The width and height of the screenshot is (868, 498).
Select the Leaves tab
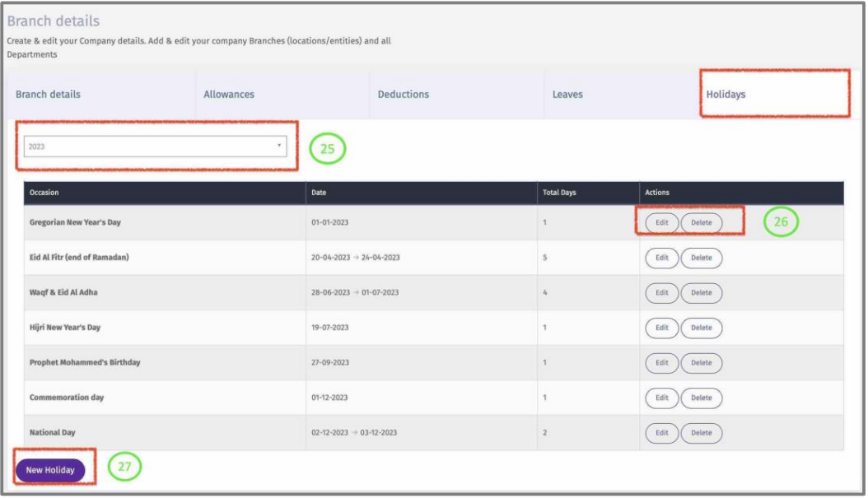coord(567,95)
